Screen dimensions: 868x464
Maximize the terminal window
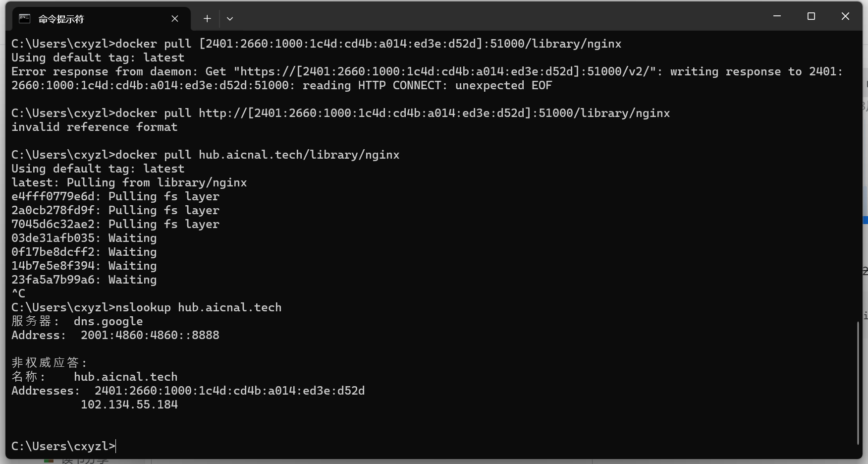(811, 16)
